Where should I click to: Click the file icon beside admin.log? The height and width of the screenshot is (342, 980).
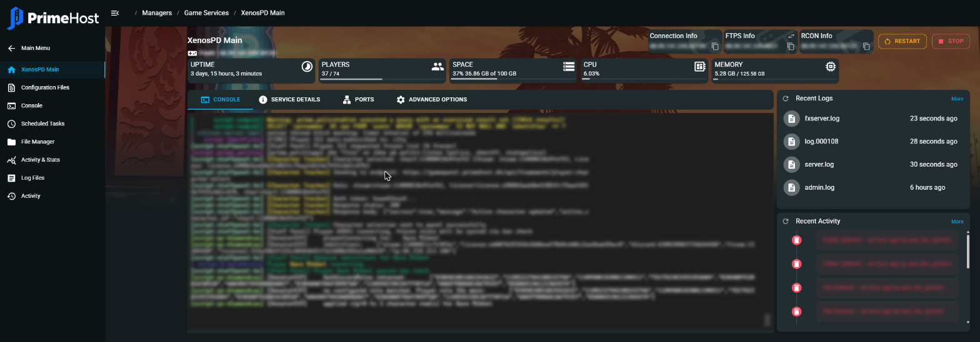coord(792,187)
